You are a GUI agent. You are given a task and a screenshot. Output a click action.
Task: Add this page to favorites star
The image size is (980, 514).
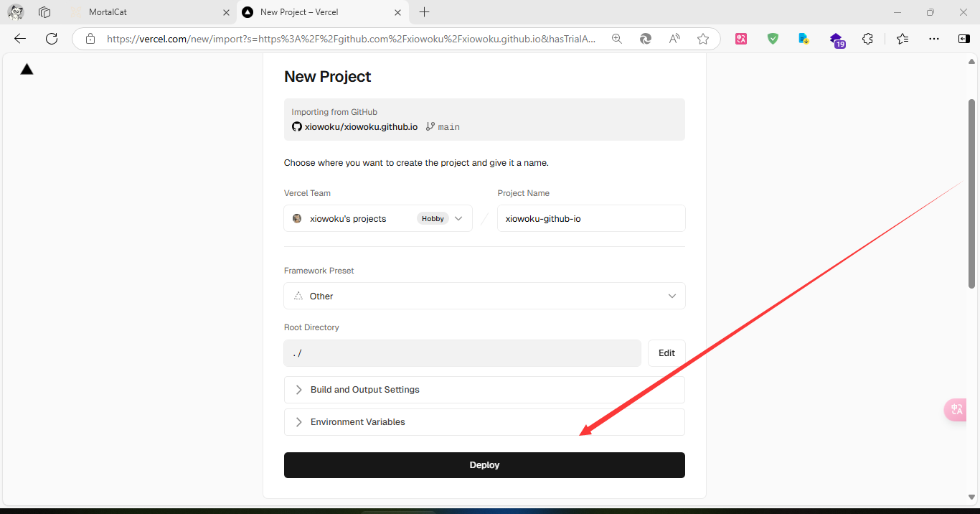click(x=703, y=39)
